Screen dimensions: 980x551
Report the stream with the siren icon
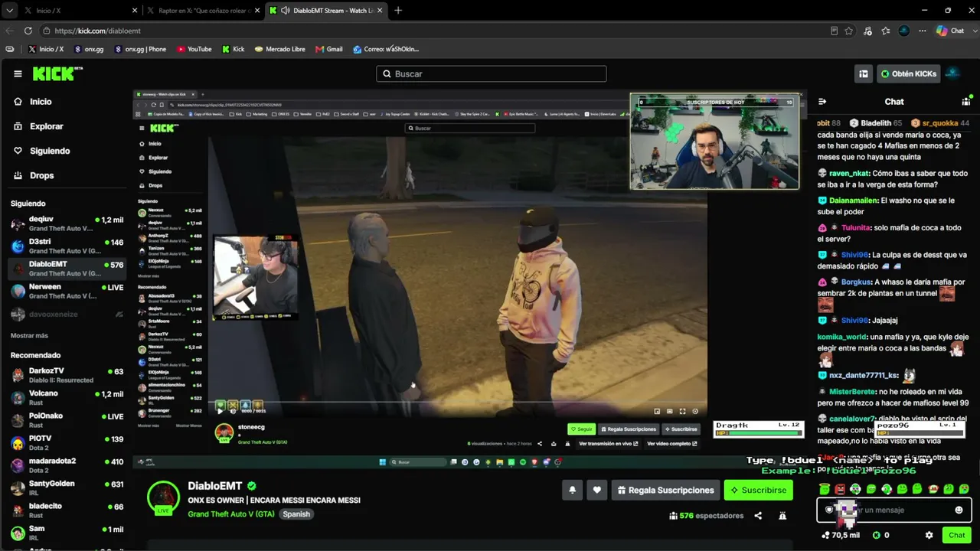(782, 516)
